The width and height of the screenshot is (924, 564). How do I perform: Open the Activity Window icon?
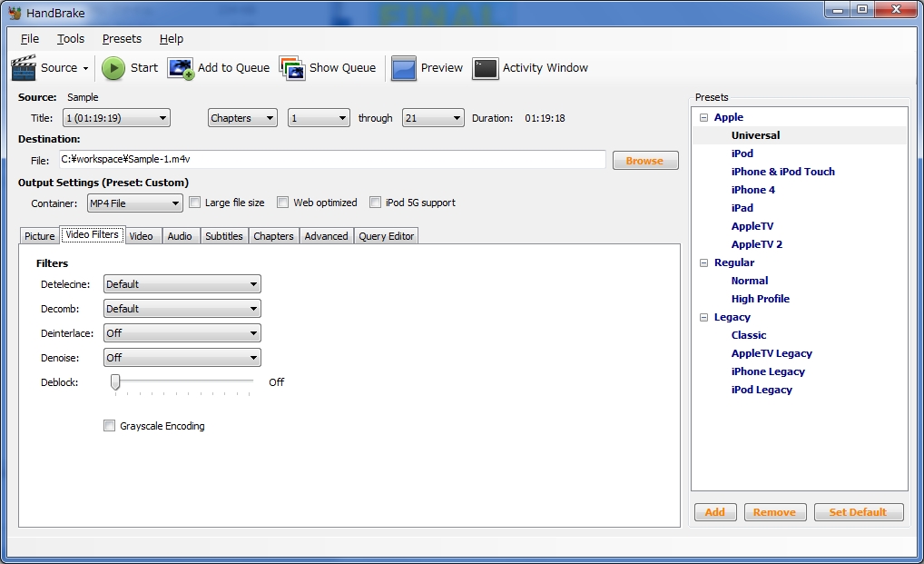[486, 68]
